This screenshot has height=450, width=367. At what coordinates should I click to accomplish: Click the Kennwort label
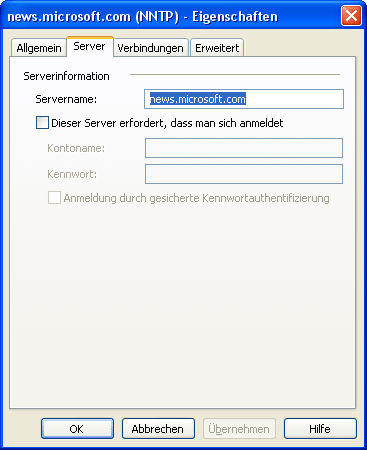pos(72,174)
